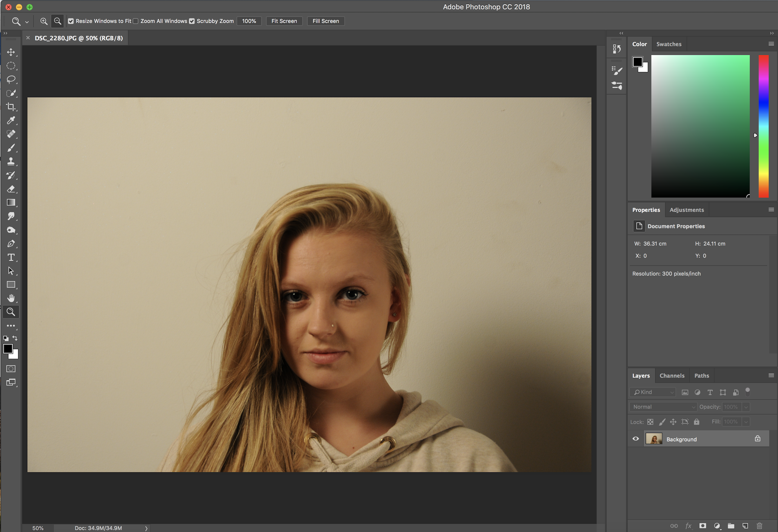
Task: Click the rainbow hue slider strip
Action: (x=763, y=126)
